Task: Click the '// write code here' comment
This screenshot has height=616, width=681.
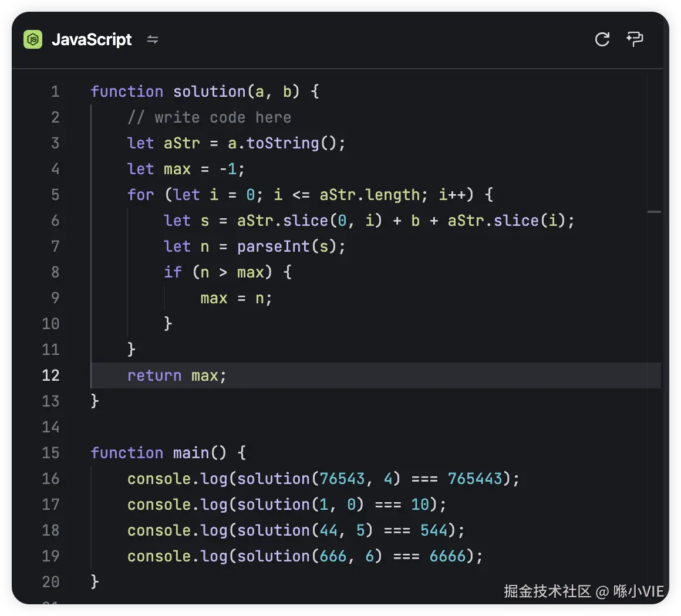Action: tap(209, 117)
